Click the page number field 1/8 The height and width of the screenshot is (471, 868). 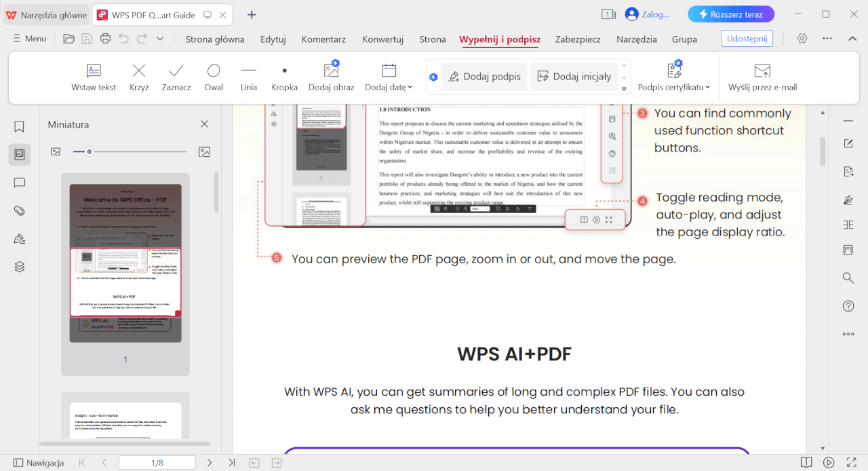pos(157,463)
